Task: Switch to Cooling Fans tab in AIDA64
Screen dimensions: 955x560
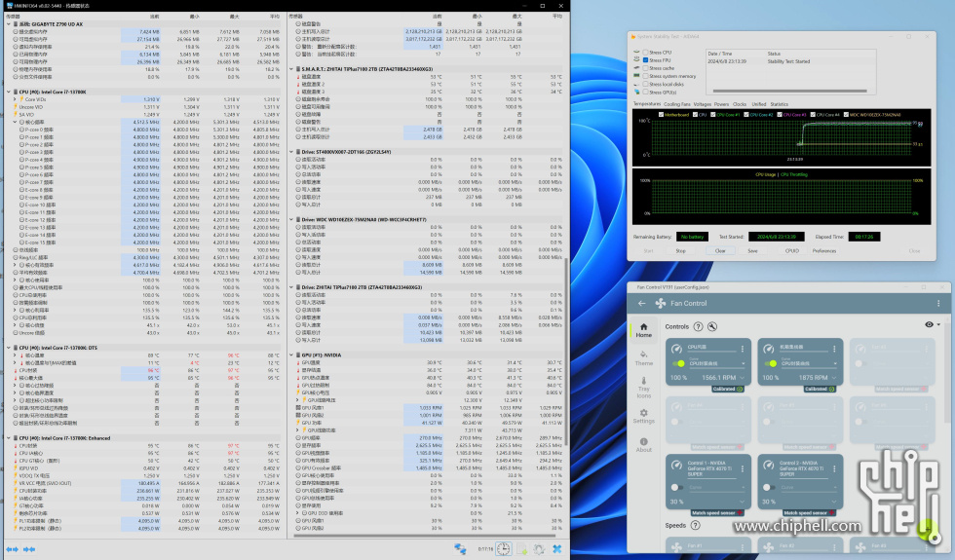Action: coord(676,104)
